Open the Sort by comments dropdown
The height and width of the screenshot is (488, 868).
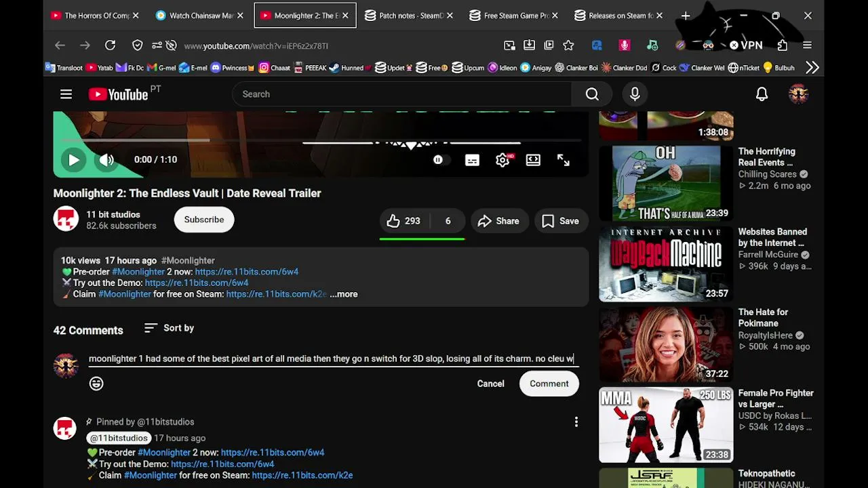[170, 328]
